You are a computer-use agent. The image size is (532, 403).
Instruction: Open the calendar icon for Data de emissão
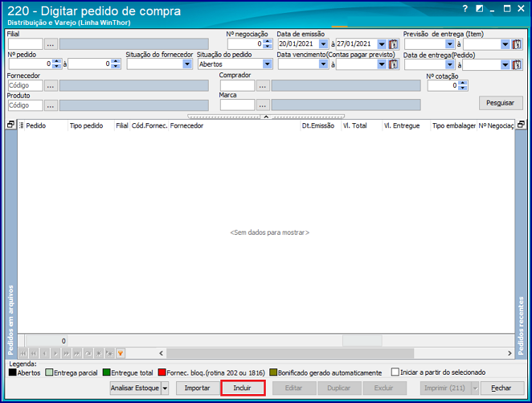(x=393, y=44)
